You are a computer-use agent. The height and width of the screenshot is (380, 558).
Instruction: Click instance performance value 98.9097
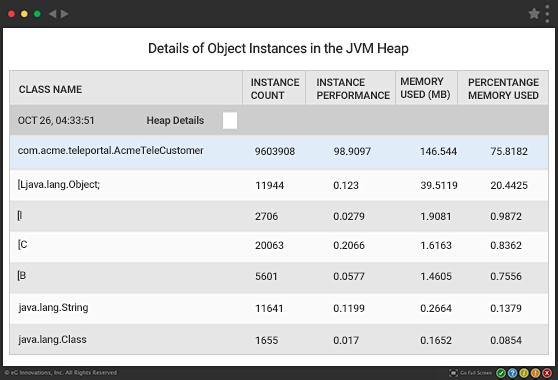pos(352,152)
